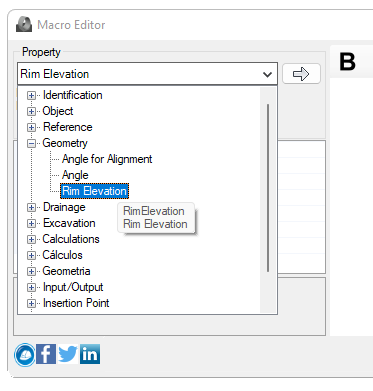Choose the highlighted Rim Elevation item
The width and height of the screenshot is (373, 391).
[x=94, y=191]
